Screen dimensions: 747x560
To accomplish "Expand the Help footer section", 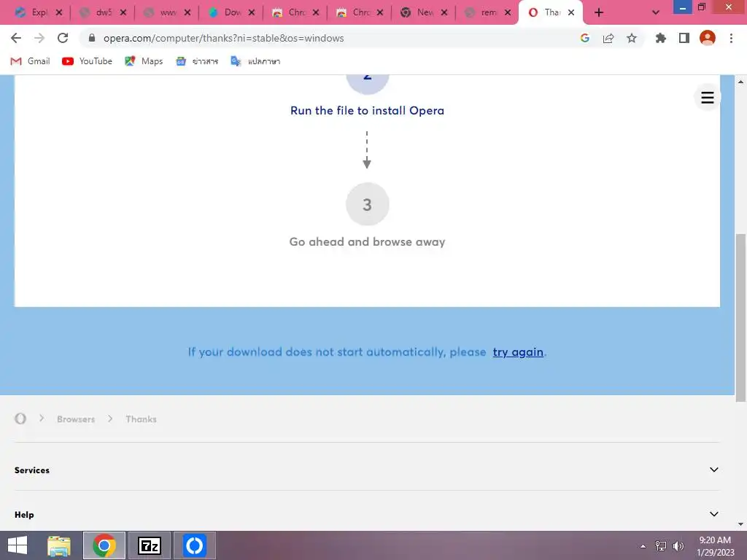I will click(x=367, y=514).
